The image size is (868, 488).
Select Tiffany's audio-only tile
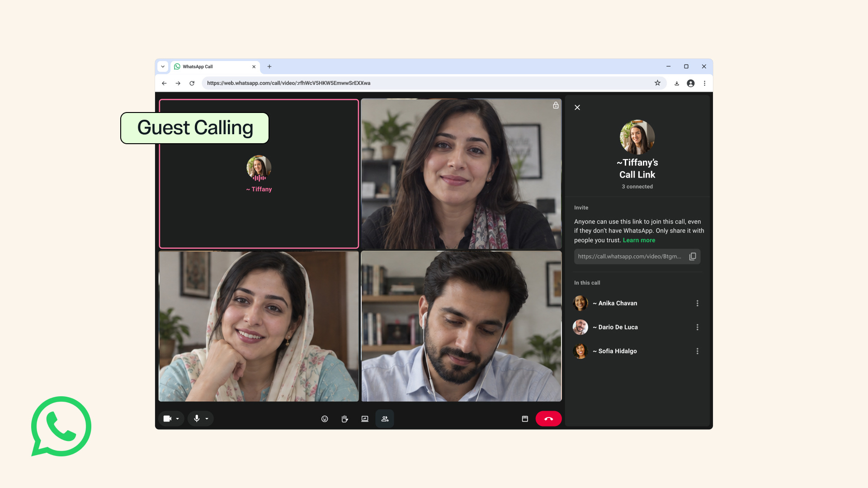point(259,174)
